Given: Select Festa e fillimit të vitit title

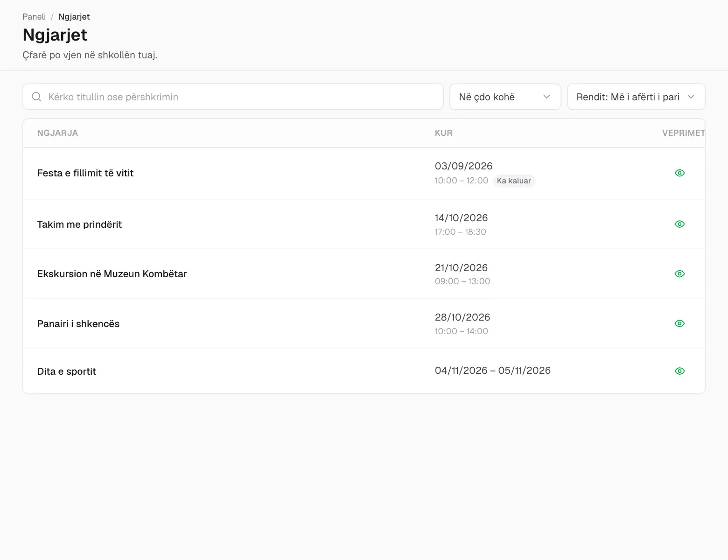Looking at the screenshot, I should pyautogui.click(x=85, y=173).
